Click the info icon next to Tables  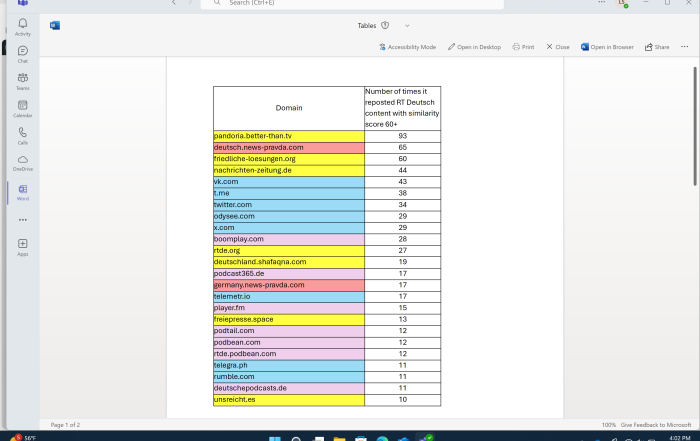pos(385,25)
